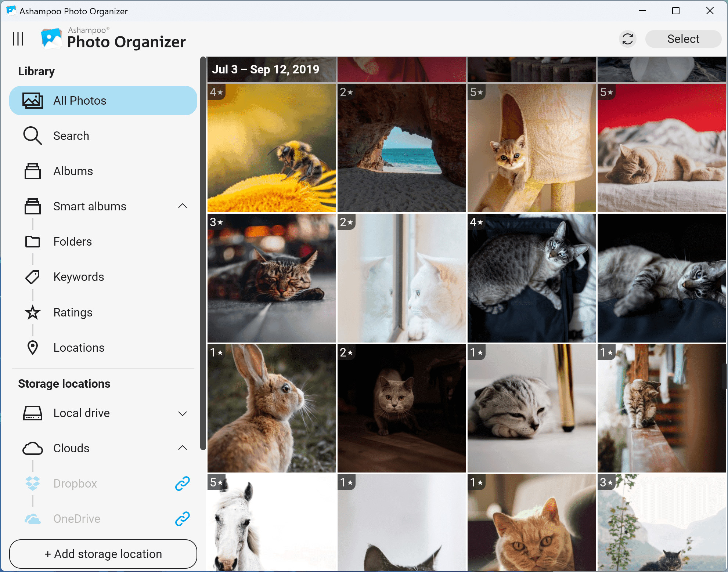Click the Select button
The width and height of the screenshot is (728, 572).
[683, 39]
